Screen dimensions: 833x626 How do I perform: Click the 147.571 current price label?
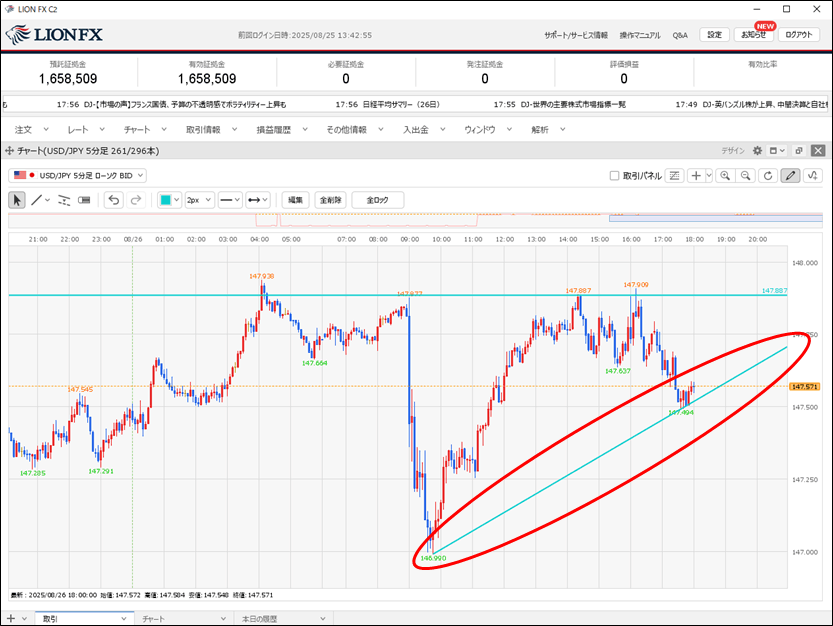pyautogui.click(x=804, y=387)
